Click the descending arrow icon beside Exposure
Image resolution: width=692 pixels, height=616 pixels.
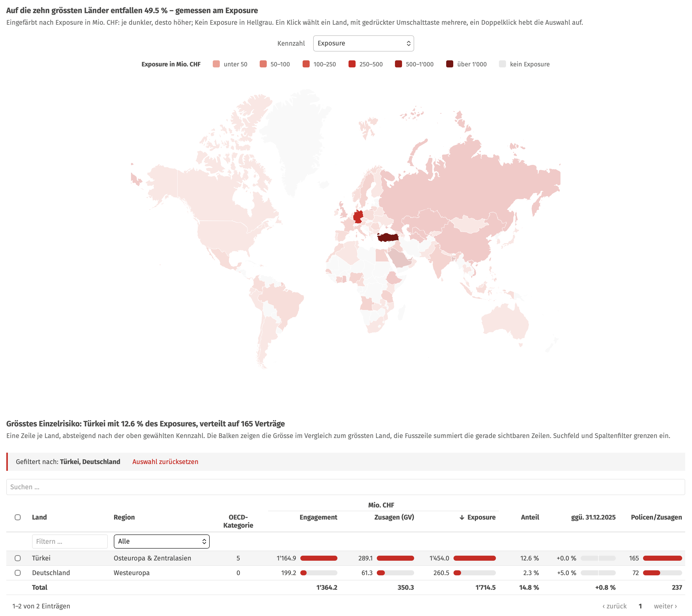[x=462, y=518]
